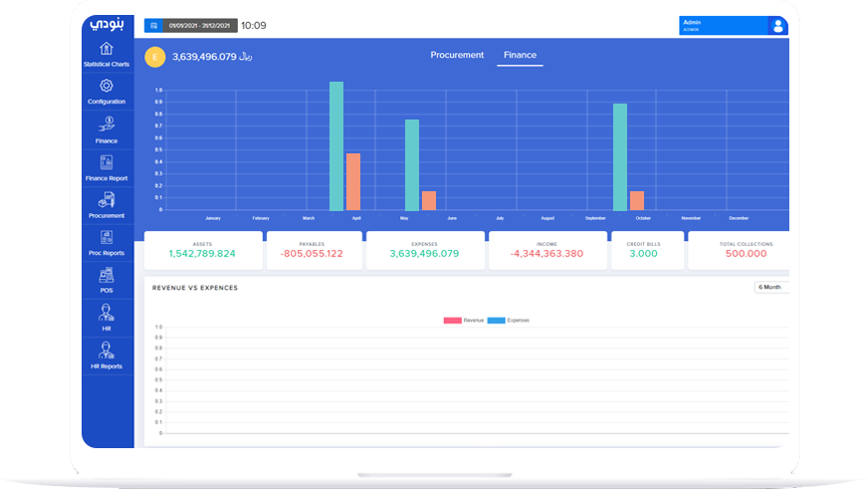The image size is (868, 489).
Task: Open Proc Reports in the sidebar
Action: (107, 238)
